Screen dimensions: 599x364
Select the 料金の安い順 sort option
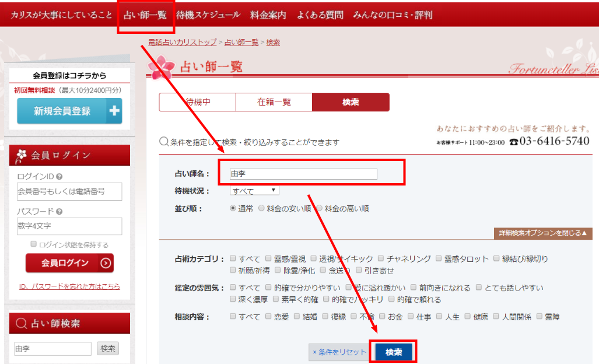pos(262,208)
